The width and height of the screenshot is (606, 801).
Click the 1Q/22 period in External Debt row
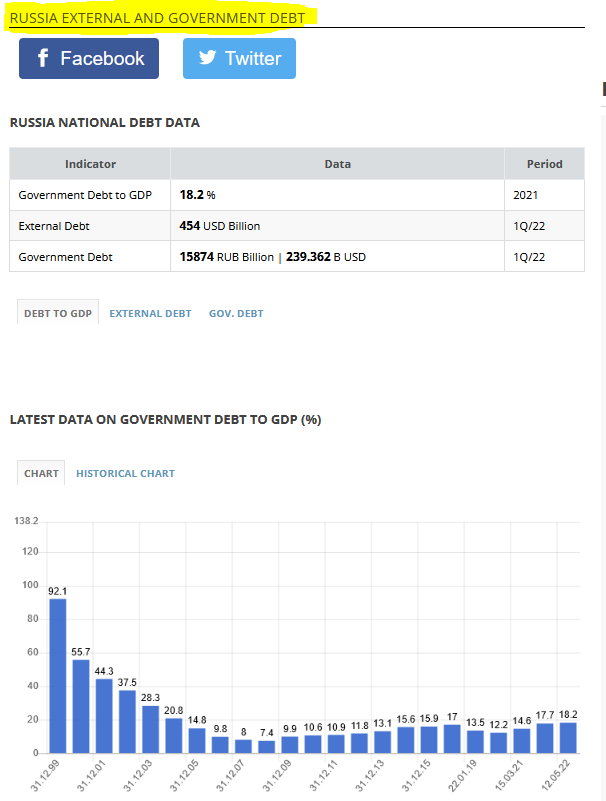pyautogui.click(x=544, y=226)
